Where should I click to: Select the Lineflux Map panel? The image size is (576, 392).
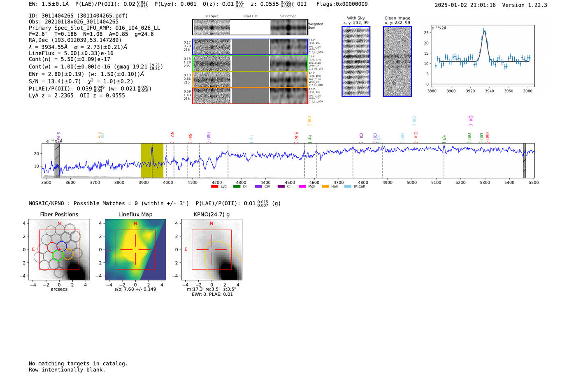pos(135,250)
